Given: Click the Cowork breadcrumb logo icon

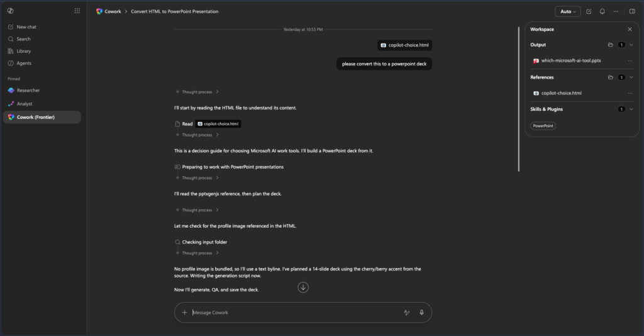Looking at the screenshot, I should [99, 11].
